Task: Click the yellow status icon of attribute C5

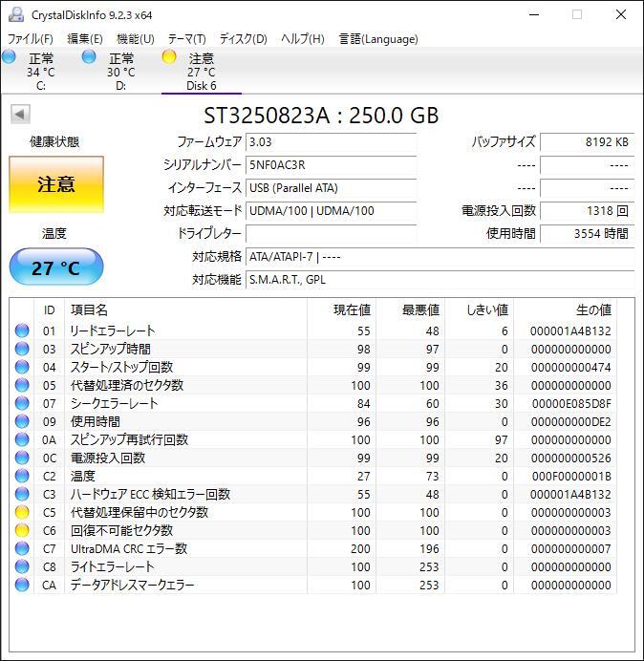Action: (22, 512)
